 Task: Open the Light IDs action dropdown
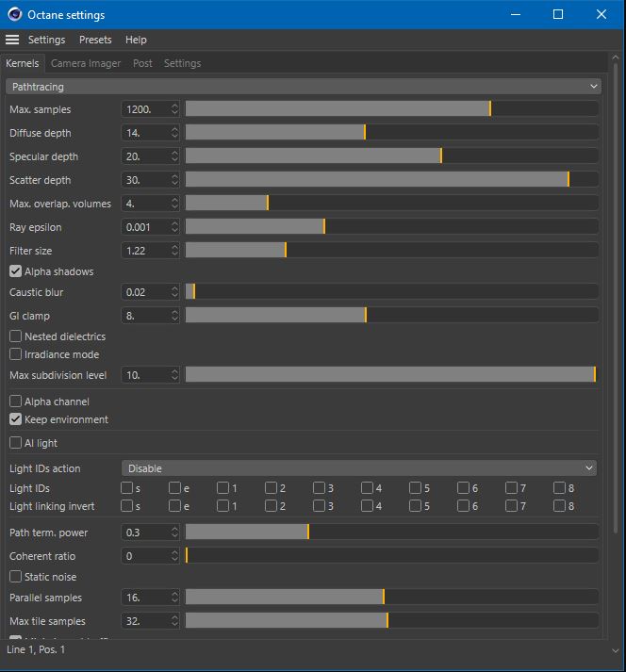click(359, 468)
